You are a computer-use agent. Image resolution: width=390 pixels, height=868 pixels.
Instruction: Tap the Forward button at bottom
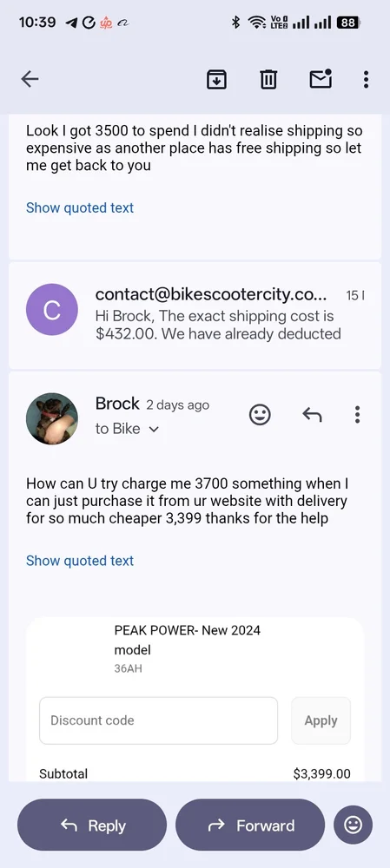(x=250, y=825)
